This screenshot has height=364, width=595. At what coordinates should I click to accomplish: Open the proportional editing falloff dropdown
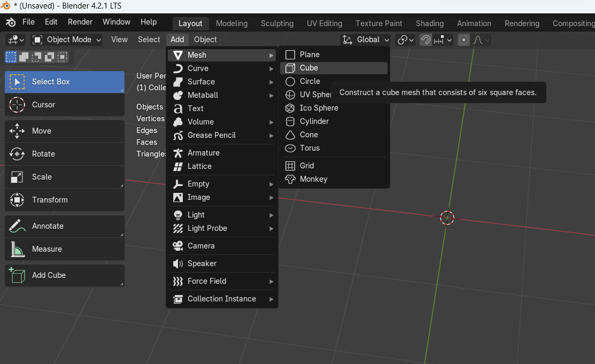[x=481, y=40]
